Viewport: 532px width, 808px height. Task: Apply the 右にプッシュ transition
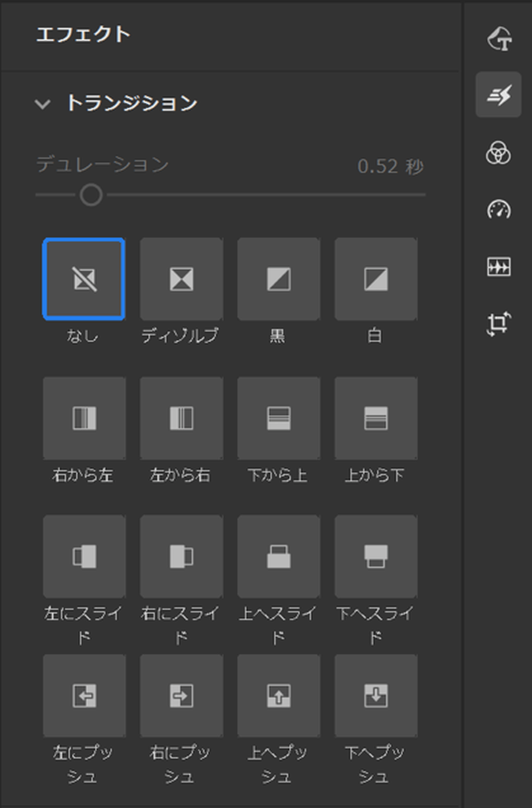tap(181, 696)
